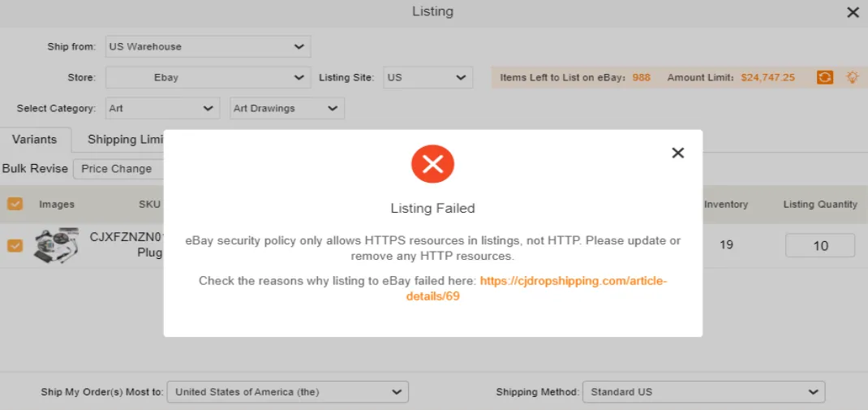Open the cjdropshipping article-details link
This screenshot has height=410, width=868.
573,281
